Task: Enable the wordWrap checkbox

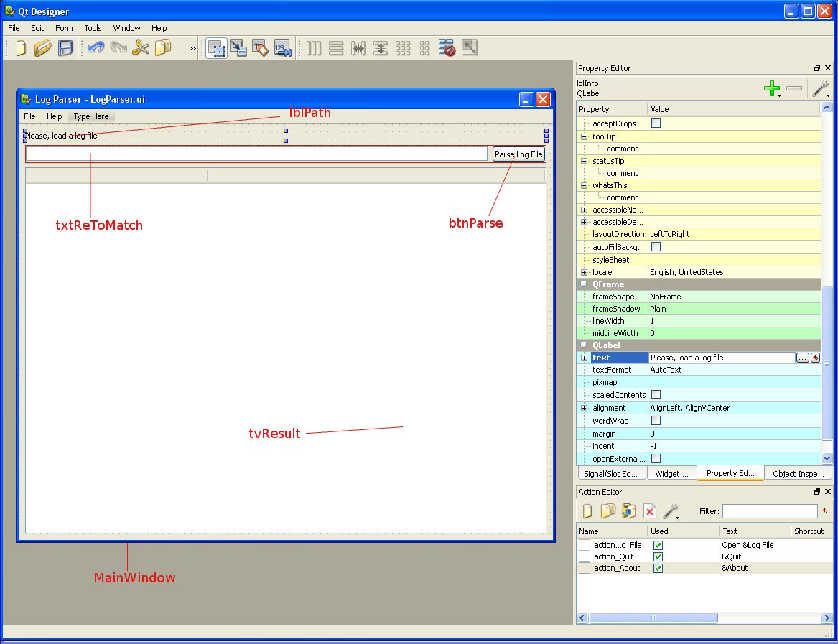Action: click(x=656, y=421)
